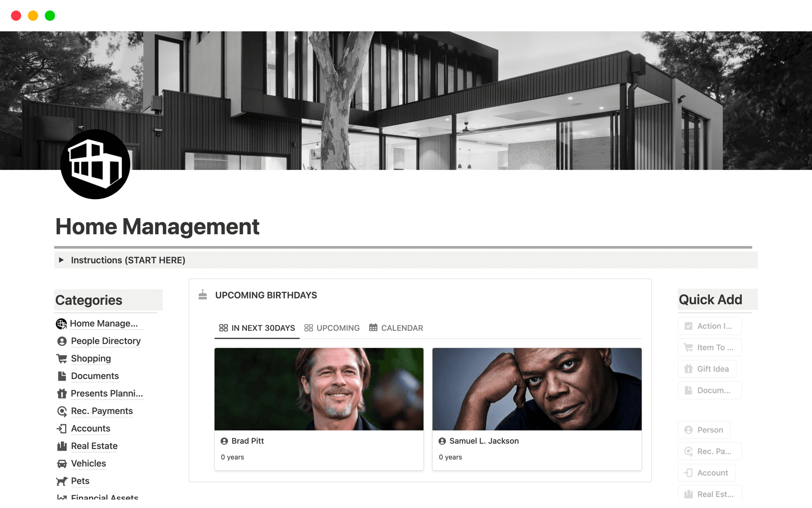The image size is (812, 508).
Task: Click the dog icon next to Pets
Action: coord(62,481)
